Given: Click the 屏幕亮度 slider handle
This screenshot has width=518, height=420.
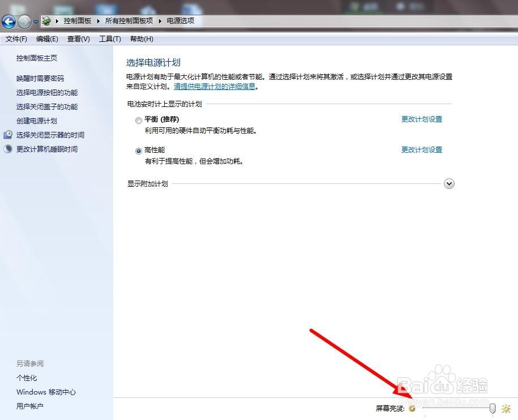Looking at the screenshot, I should point(492,408).
